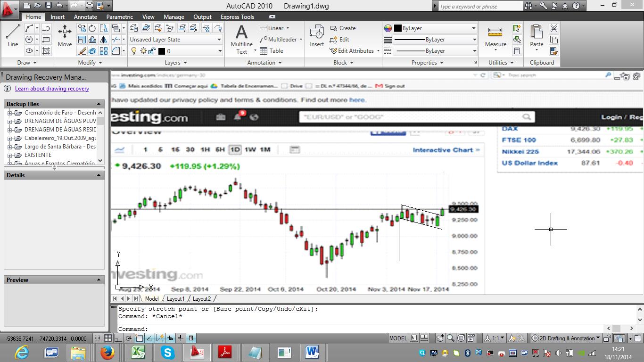The height and width of the screenshot is (362, 644).
Task: Click the Cut scissors icon
Action: (x=554, y=28)
